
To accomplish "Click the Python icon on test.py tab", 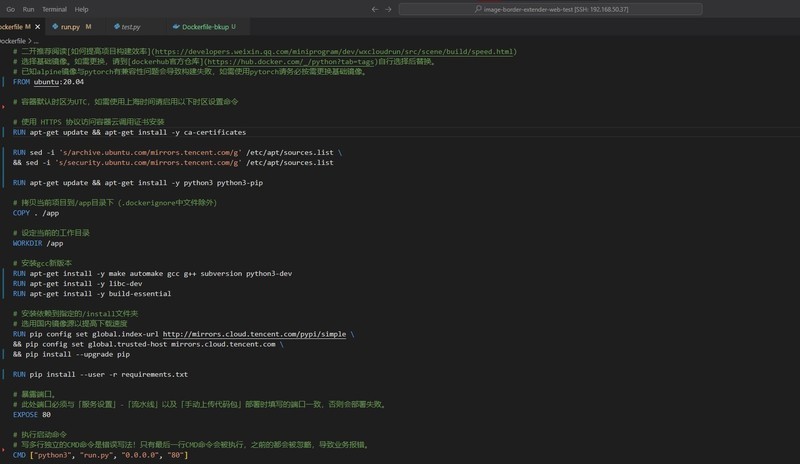I will tap(114, 27).
